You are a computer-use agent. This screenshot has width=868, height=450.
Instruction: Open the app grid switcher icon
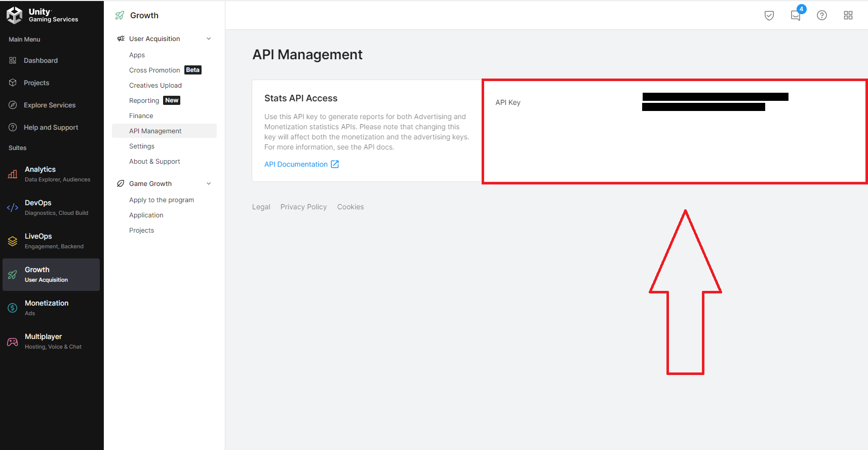pyautogui.click(x=848, y=15)
